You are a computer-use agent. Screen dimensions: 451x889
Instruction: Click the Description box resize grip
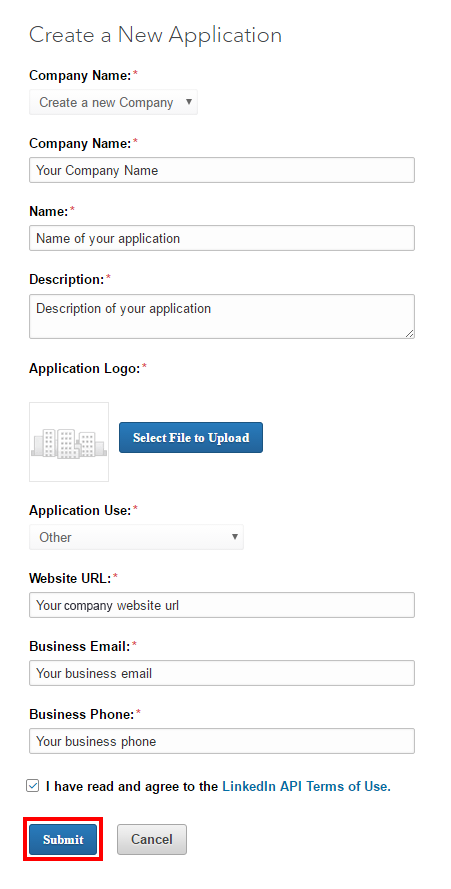coord(410,334)
